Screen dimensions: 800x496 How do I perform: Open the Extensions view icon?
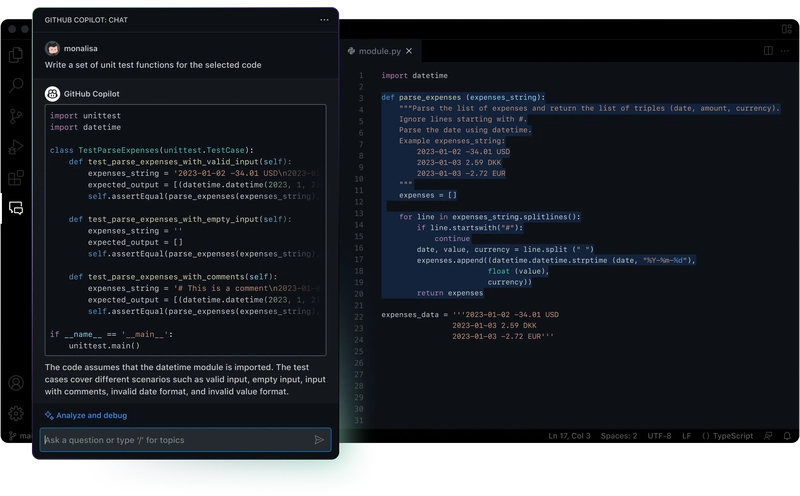tap(16, 178)
